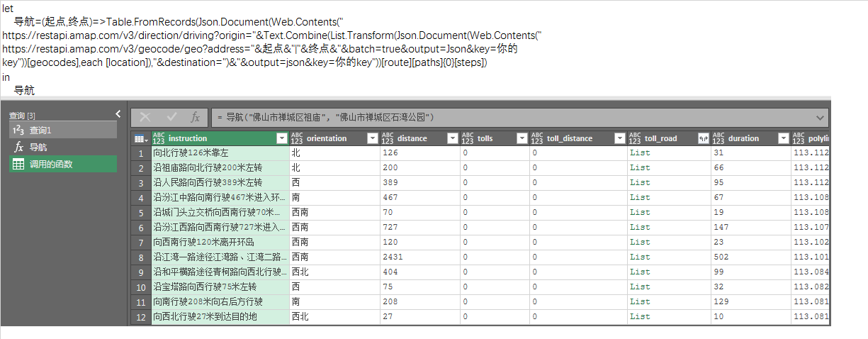Click the data type icon of instruction column

pyautogui.click(x=159, y=139)
